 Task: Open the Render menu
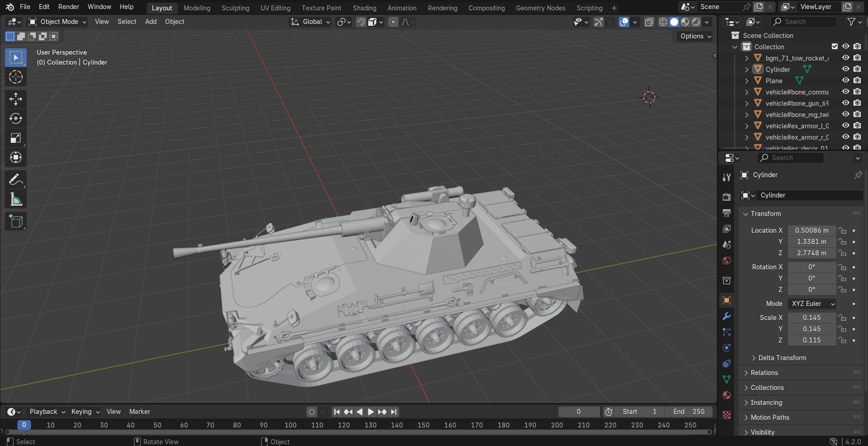(69, 7)
